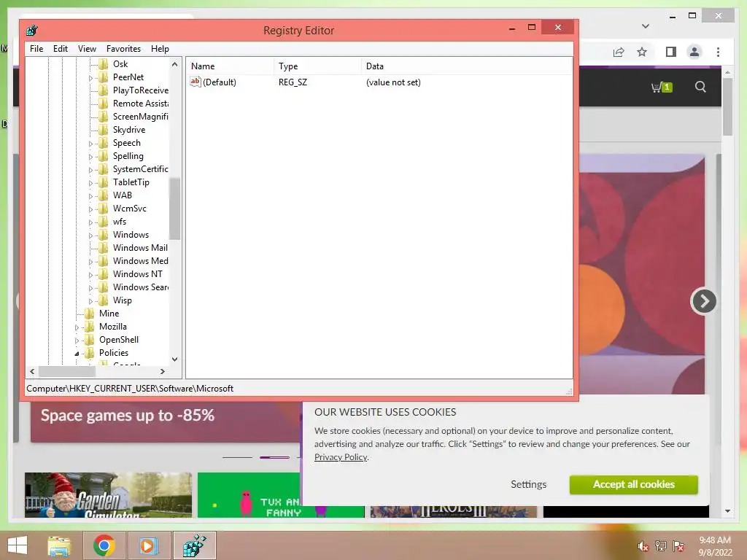Open the Tux and Fanny game thumbnail
747x560 pixels.
(249, 495)
